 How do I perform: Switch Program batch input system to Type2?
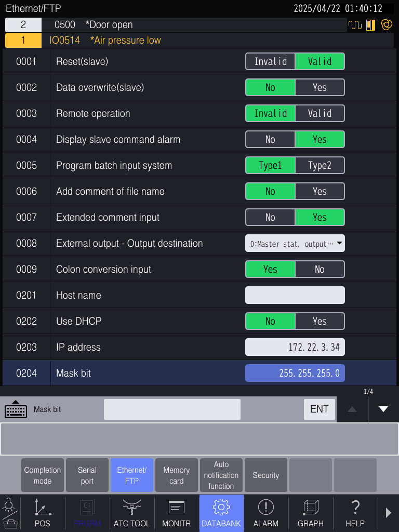point(320,165)
